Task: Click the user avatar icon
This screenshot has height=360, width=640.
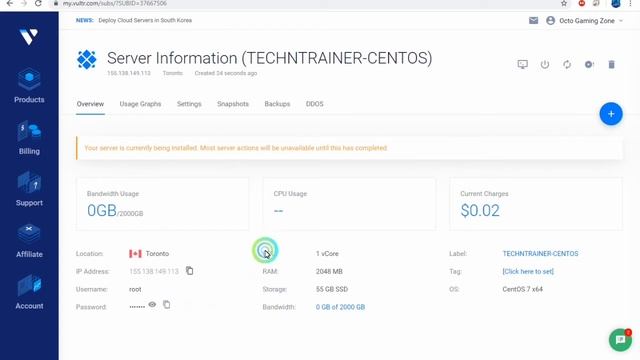Action: pyautogui.click(x=550, y=20)
